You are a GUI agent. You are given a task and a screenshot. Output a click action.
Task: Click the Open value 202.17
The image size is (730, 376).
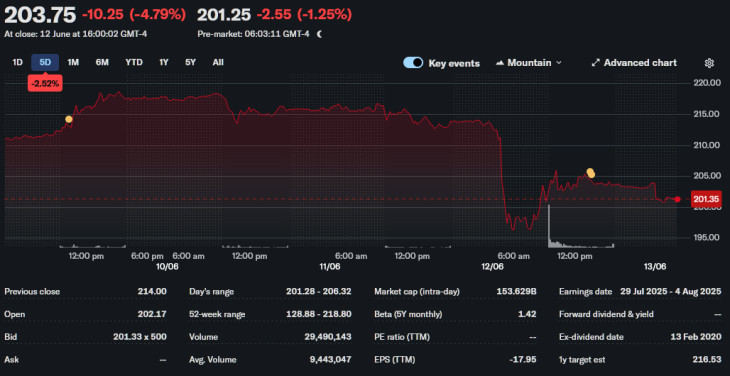pos(152,315)
